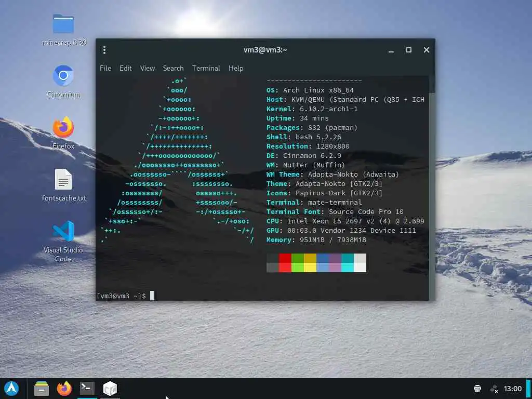Maximize the vm3@vm3 terminal window

click(x=409, y=50)
